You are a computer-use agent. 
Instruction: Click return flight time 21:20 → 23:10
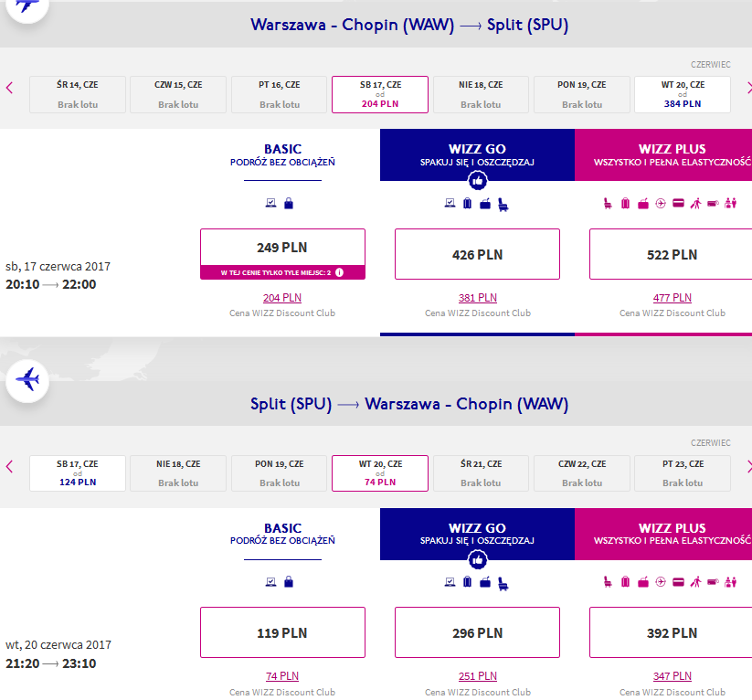click(x=51, y=663)
